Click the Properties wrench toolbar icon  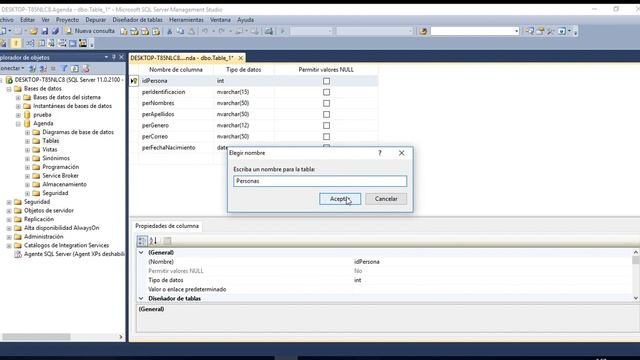(x=551, y=31)
